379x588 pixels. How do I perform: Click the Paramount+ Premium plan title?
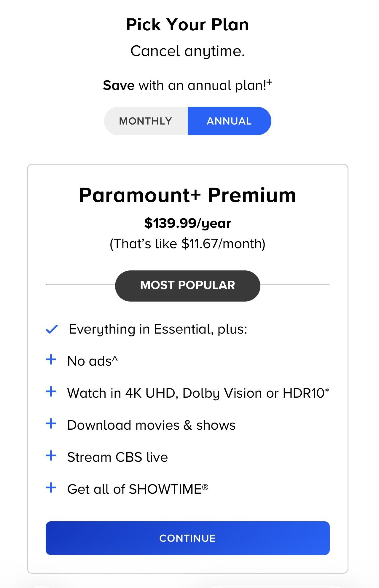pos(187,195)
